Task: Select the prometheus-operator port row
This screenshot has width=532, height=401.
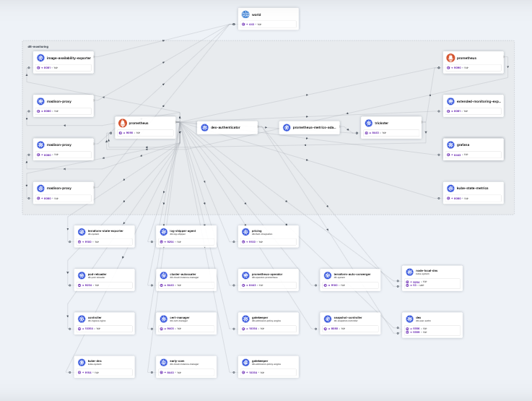Action: click(269, 285)
